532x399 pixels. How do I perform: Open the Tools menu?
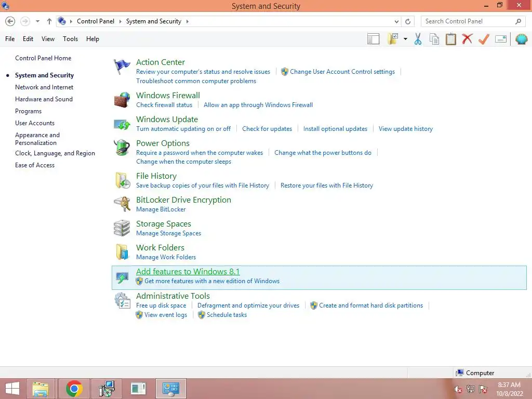[x=70, y=39]
